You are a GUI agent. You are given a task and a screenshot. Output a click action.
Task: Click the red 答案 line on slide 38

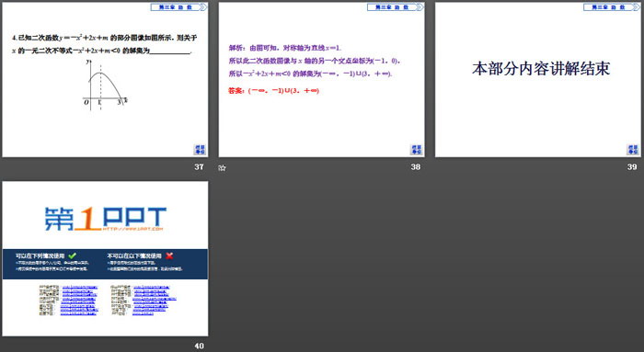tap(273, 91)
